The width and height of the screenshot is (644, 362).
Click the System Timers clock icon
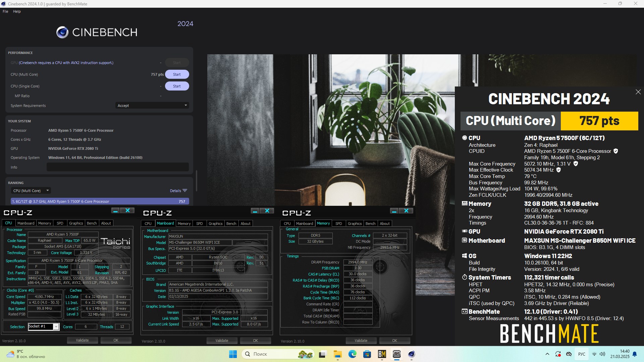(464, 277)
